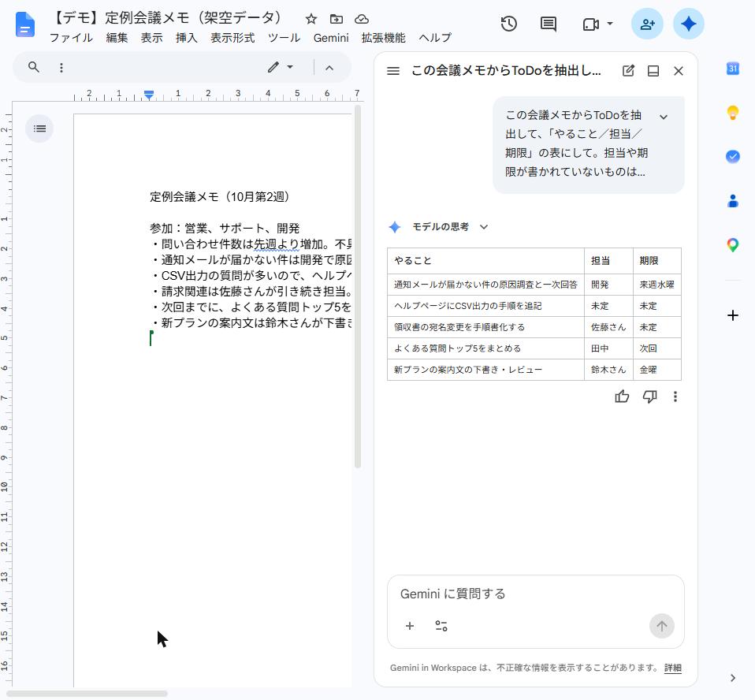Give the response a thumbs up
The height and width of the screenshot is (700, 755).
click(622, 397)
